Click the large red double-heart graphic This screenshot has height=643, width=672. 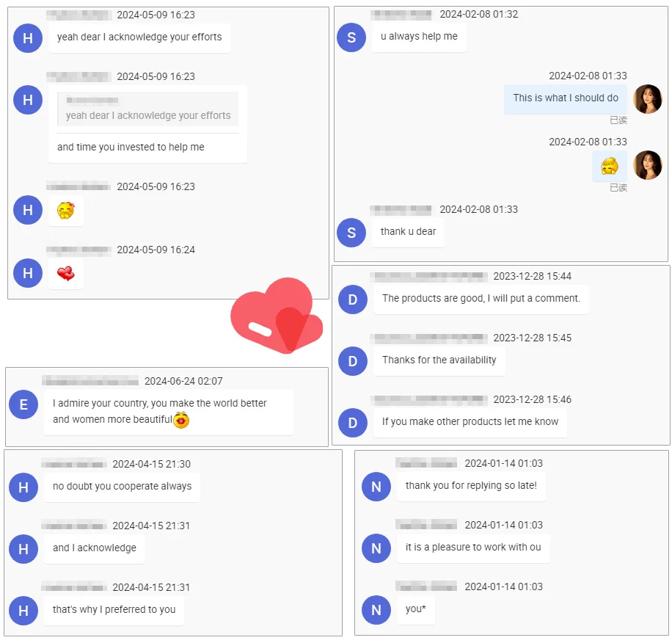277,316
